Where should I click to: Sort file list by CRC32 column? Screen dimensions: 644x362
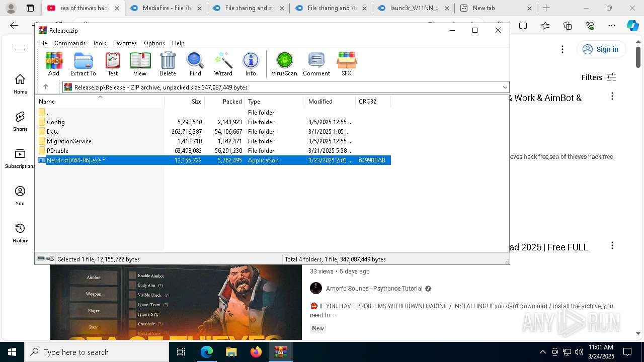[x=373, y=101]
